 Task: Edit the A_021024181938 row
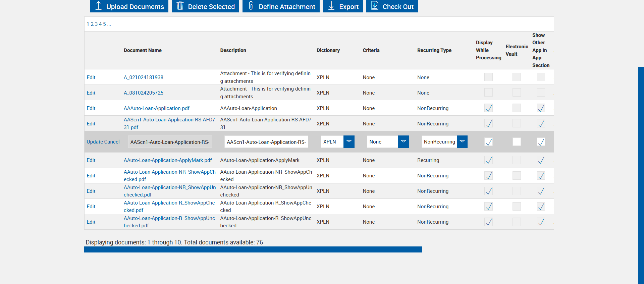[91, 77]
